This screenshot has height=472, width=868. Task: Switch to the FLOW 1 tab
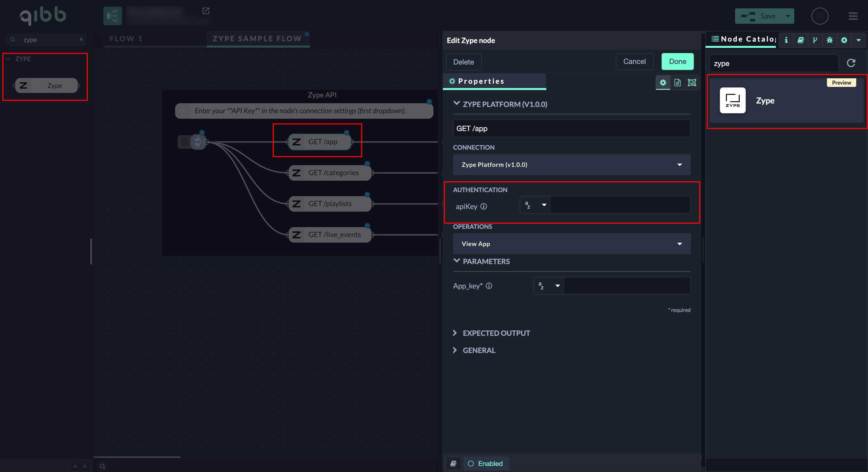click(x=126, y=39)
